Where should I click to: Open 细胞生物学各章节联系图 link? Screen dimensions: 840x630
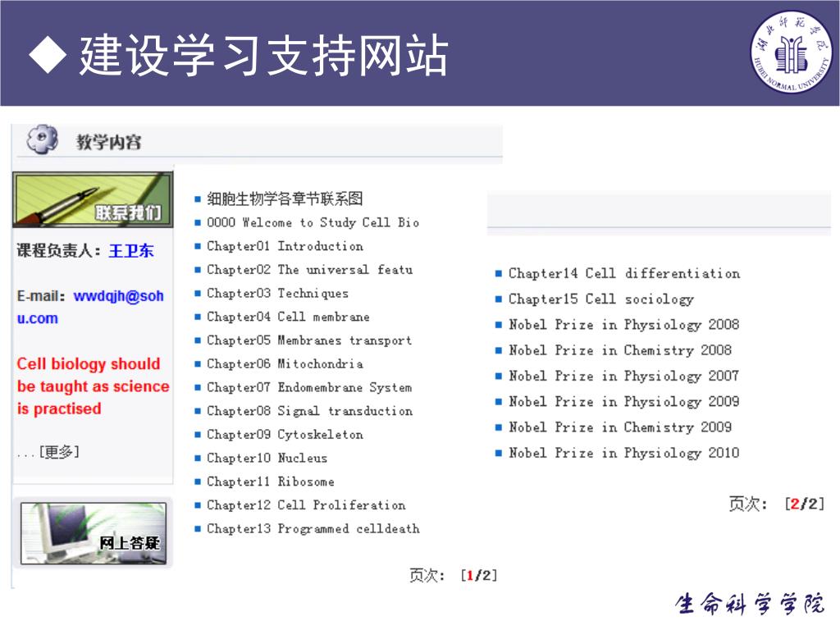(285, 199)
